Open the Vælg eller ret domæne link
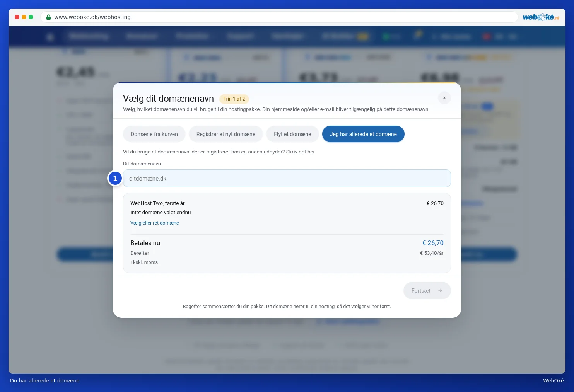 [x=155, y=223]
